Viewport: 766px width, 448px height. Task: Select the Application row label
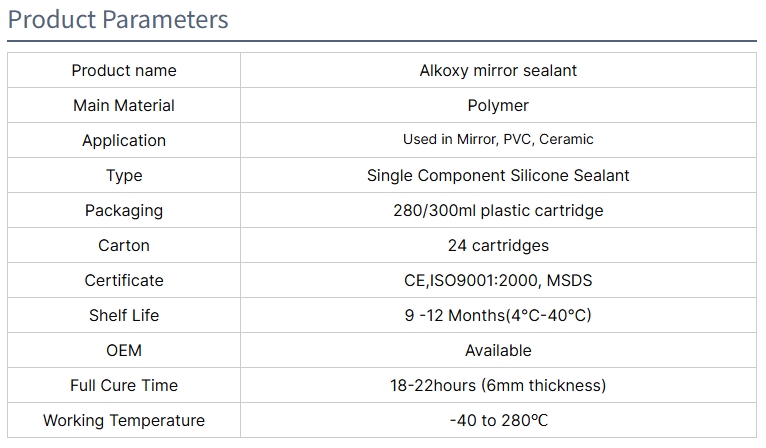point(124,141)
